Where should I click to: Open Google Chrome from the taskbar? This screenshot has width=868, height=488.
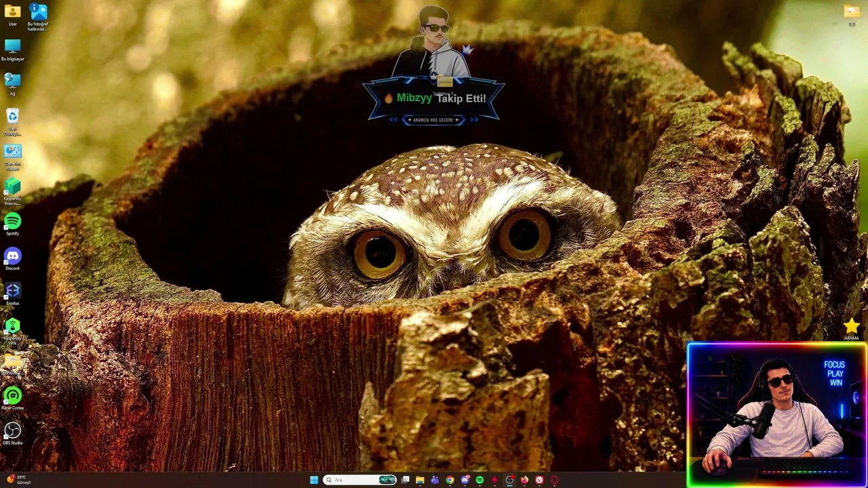point(450,480)
